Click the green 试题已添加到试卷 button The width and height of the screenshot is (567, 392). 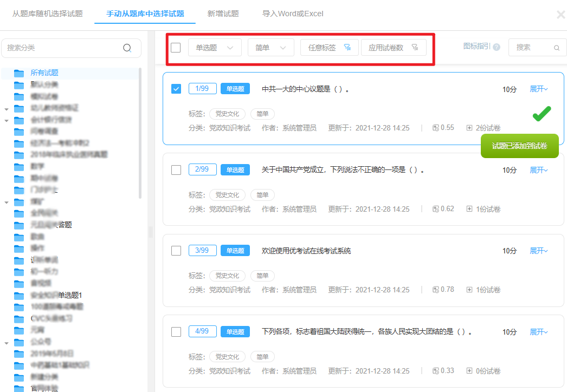tap(519, 146)
